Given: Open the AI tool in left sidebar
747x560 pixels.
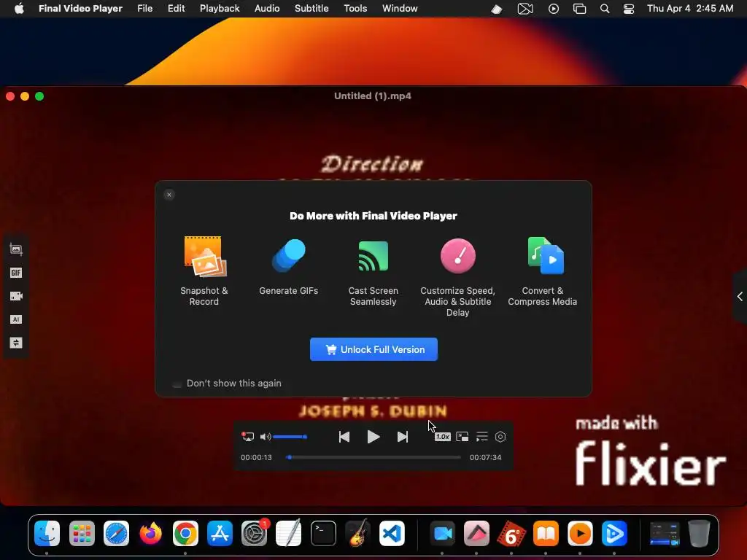Looking at the screenshot, I should click(x=16, y=319).
